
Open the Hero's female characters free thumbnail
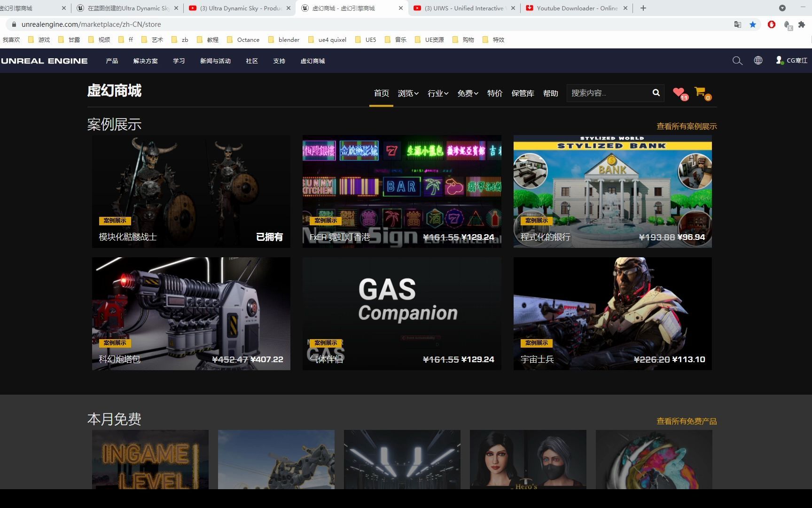(x=528, y=460)
